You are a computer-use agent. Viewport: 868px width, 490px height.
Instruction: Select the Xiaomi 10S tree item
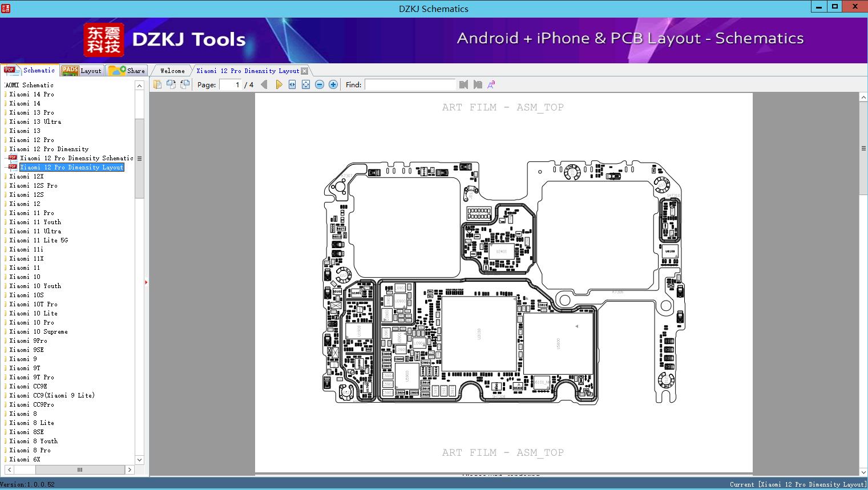26,295
